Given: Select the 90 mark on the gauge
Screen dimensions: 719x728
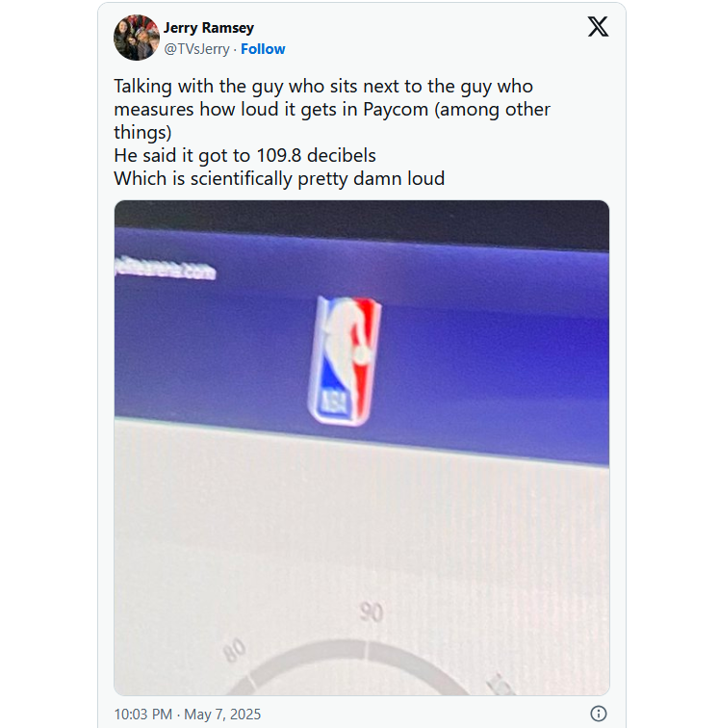Looking at the screenshot, I should point(372,611).
